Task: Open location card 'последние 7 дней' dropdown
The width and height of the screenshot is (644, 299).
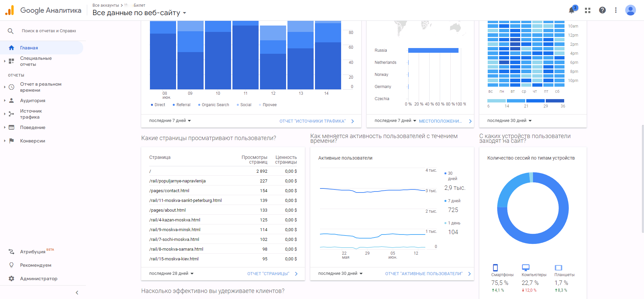Action: coord(395,121)
